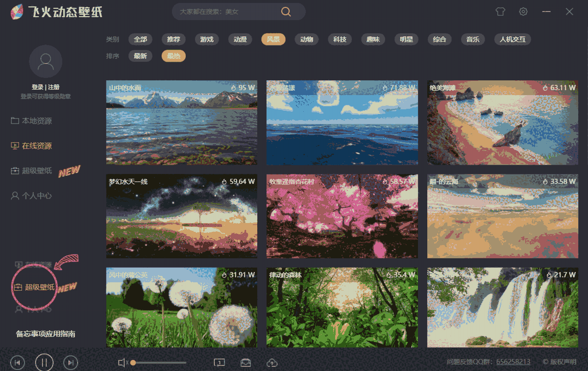Open the toolbox icon in bottom bar
588x371 pixels.
coord(245,363)
